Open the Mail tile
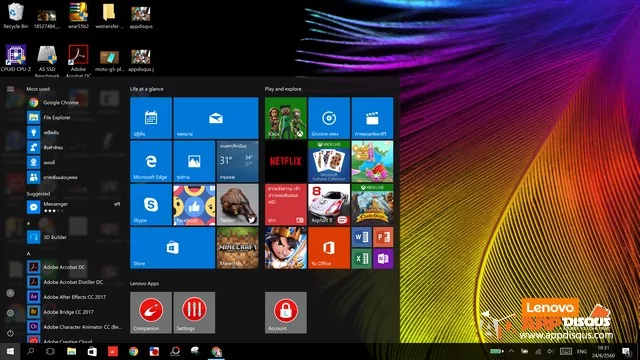Screen dimensions: 640x360 click(x=216, y=118)
